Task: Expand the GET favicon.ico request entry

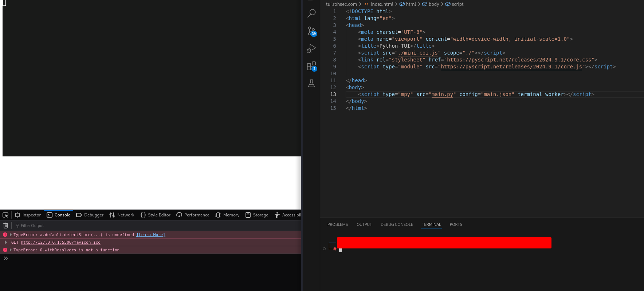Action: click(x=6, y=242)
